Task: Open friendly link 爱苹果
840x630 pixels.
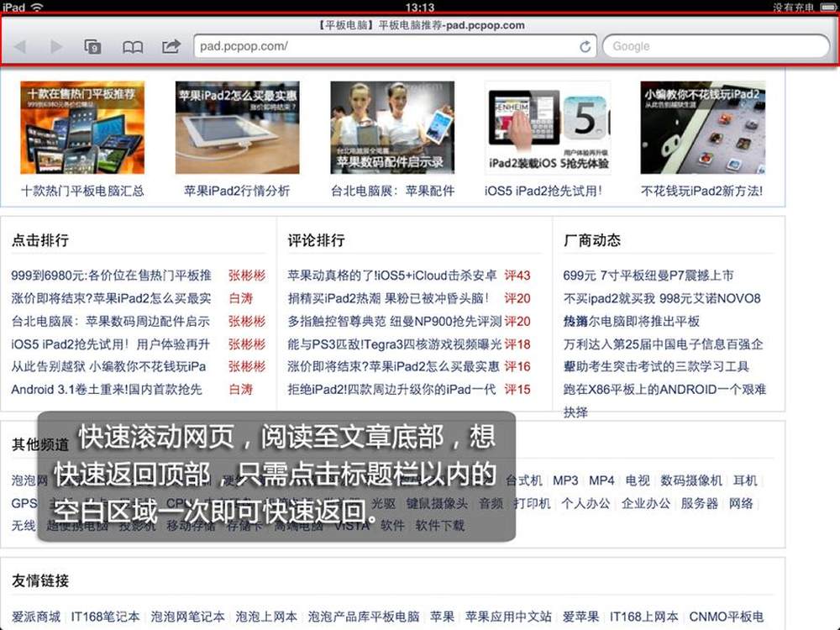Action: pyautogui.click(x=580, y=617)
